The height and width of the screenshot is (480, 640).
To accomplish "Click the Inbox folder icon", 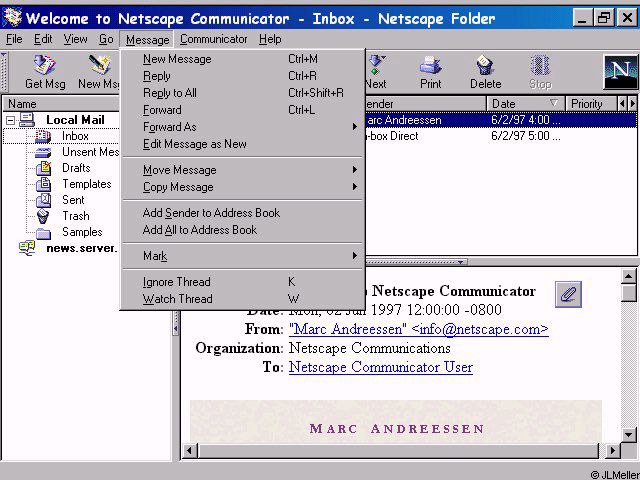I will click(x=43, y=136).
